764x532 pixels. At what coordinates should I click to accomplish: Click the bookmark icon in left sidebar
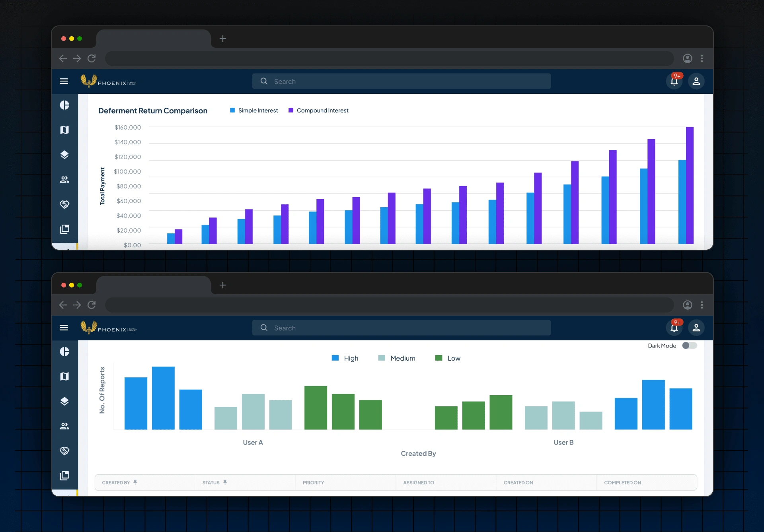point(65,129)
